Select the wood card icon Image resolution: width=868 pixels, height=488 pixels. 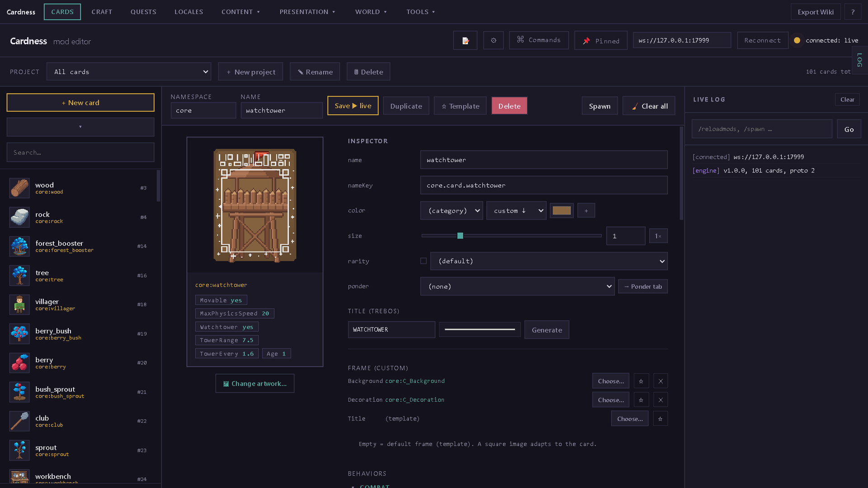pyautogui.click(x=19, y=188)
